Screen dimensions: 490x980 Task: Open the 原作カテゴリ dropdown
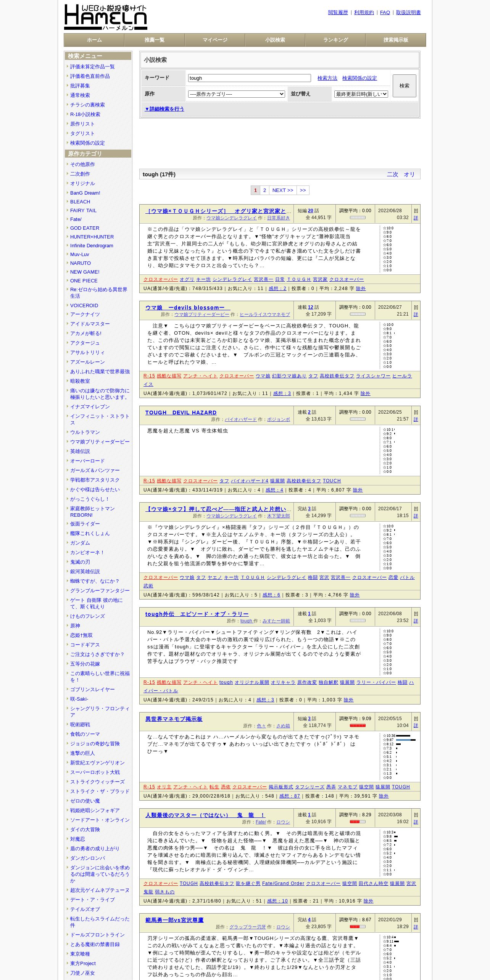coord(237,94)
